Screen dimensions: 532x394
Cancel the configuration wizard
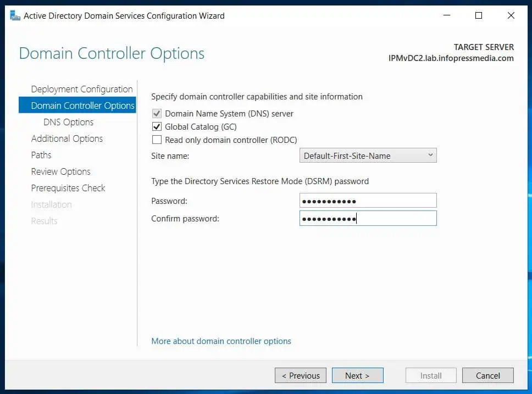point(487,375)
